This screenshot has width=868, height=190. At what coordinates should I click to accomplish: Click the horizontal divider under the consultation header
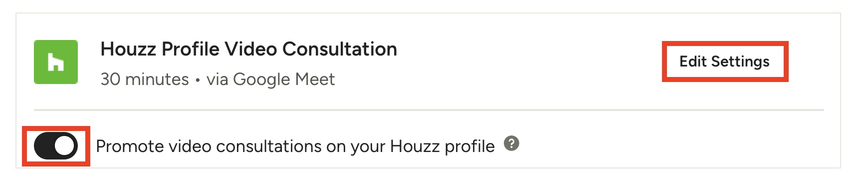[429, 109]
